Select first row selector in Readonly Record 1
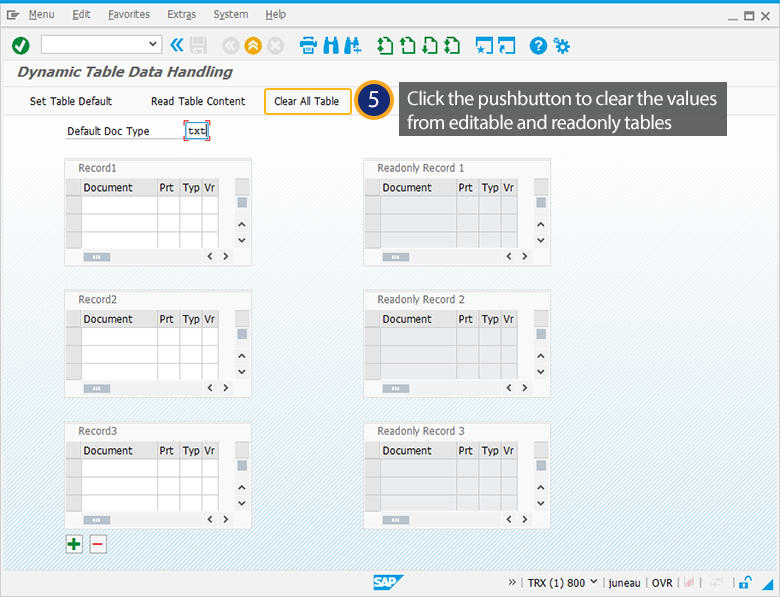This screenshot has width=780, height=597. [373, 204]
